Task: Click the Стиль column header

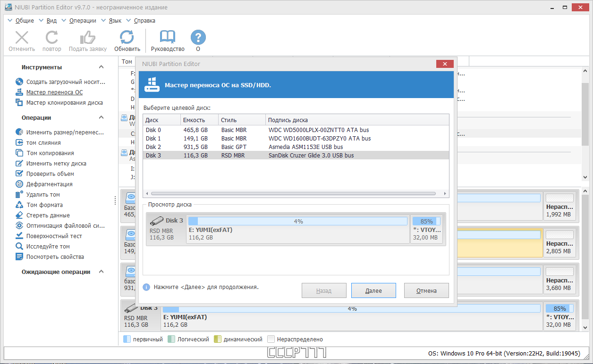Action: pos(242,120)
